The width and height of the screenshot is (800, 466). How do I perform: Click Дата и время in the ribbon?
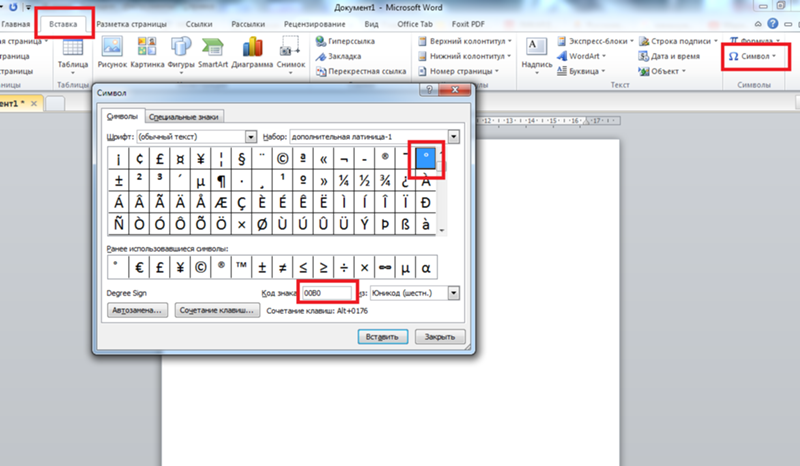tap(669, 56)
